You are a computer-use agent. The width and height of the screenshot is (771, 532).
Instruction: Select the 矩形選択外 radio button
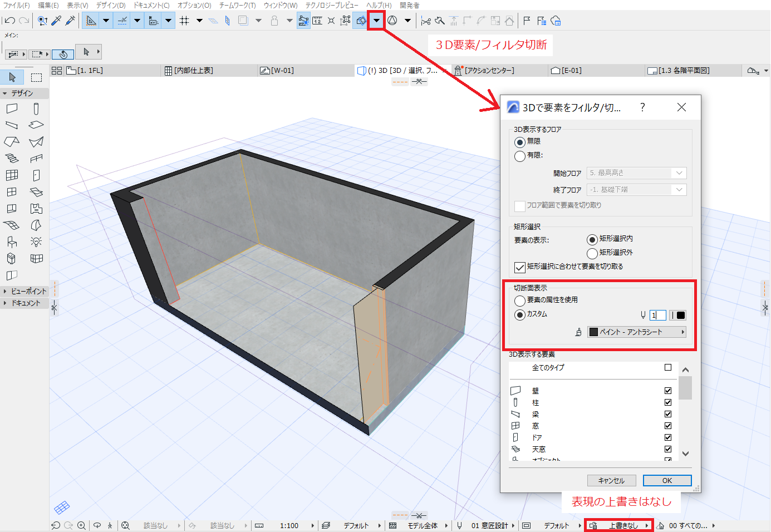[x=592, y=253]
